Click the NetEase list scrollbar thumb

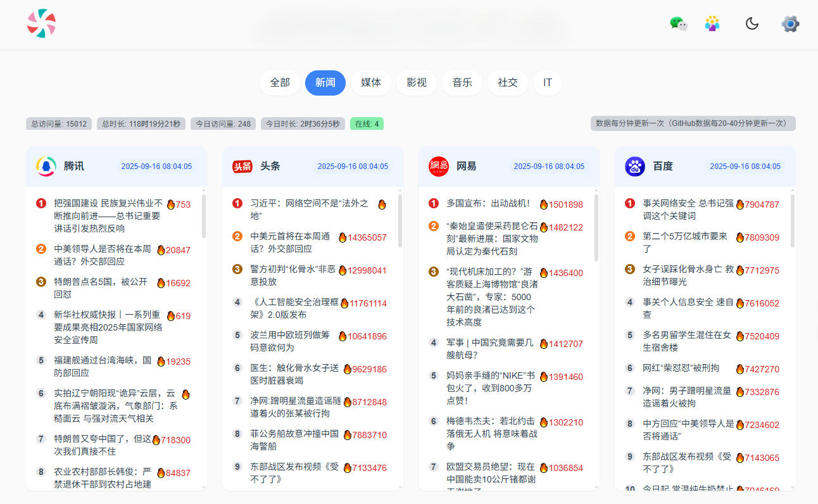pos(596,228)
